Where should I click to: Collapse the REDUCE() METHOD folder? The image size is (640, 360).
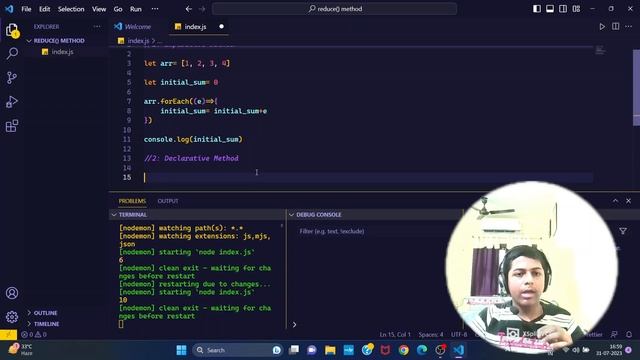tap(59, 40)
